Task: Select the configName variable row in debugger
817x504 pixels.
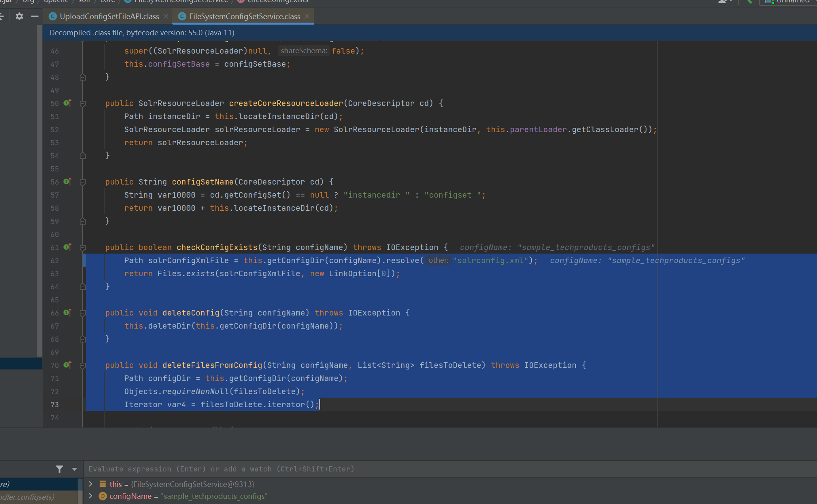Action: (x=450, y=496)
